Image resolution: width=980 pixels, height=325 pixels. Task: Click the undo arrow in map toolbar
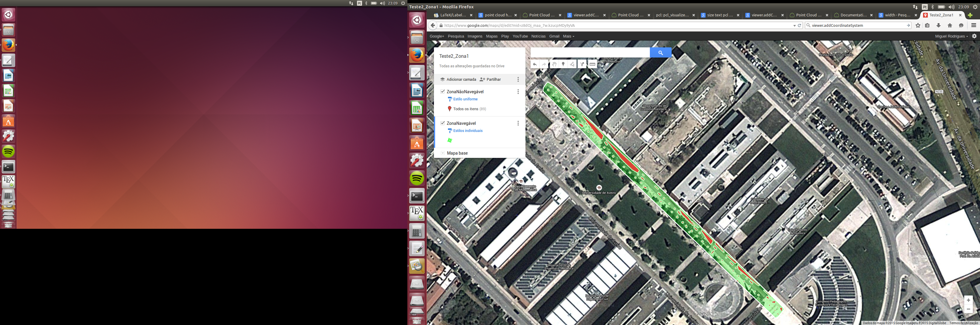click(535, 64)
